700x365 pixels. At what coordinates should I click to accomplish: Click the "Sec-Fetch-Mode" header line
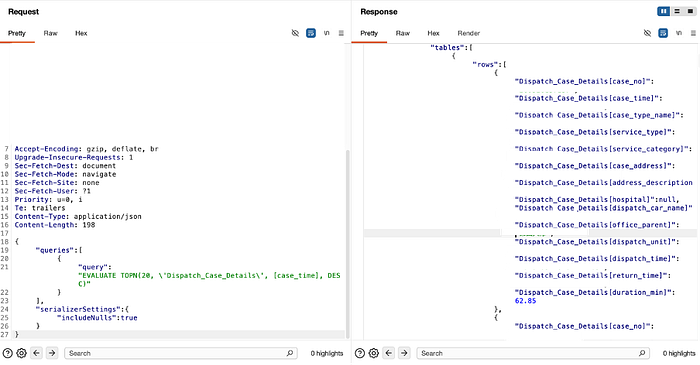coord(65,174)
